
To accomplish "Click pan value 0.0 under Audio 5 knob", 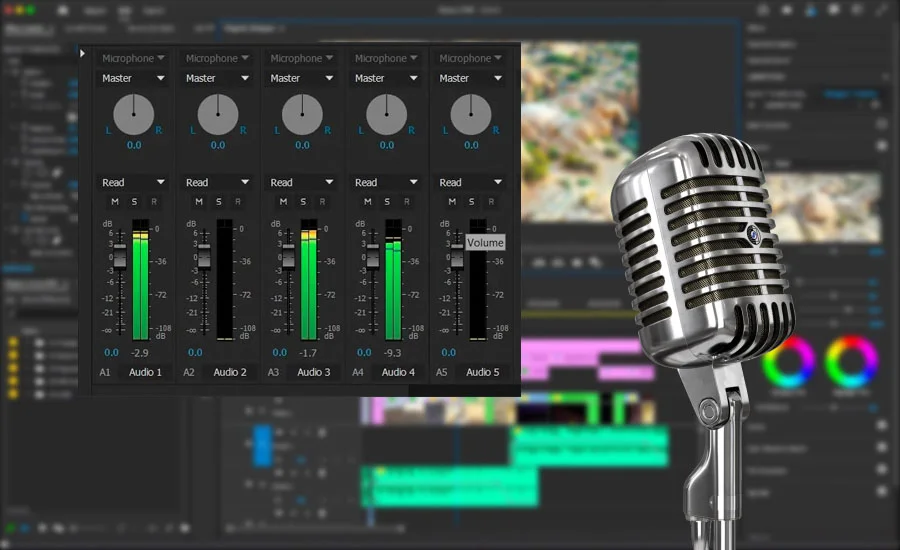I will pyautogui.click(x=471, y=145).
